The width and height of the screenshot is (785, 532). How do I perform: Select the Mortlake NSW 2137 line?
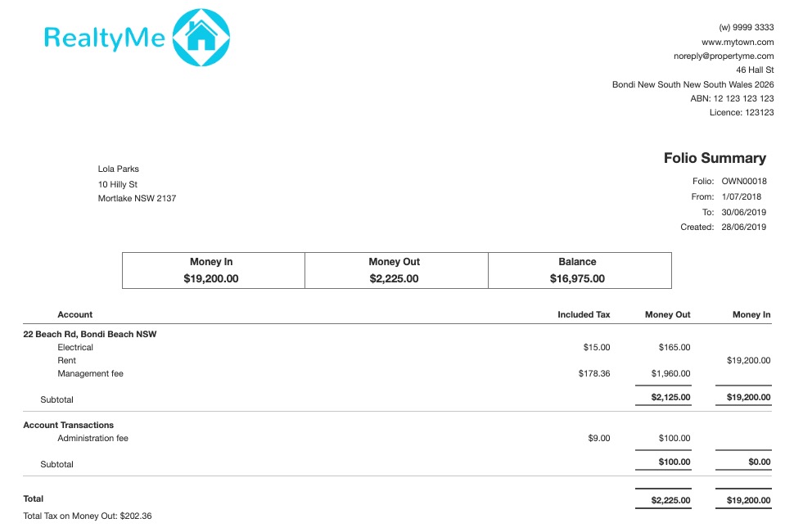point(137,199)
